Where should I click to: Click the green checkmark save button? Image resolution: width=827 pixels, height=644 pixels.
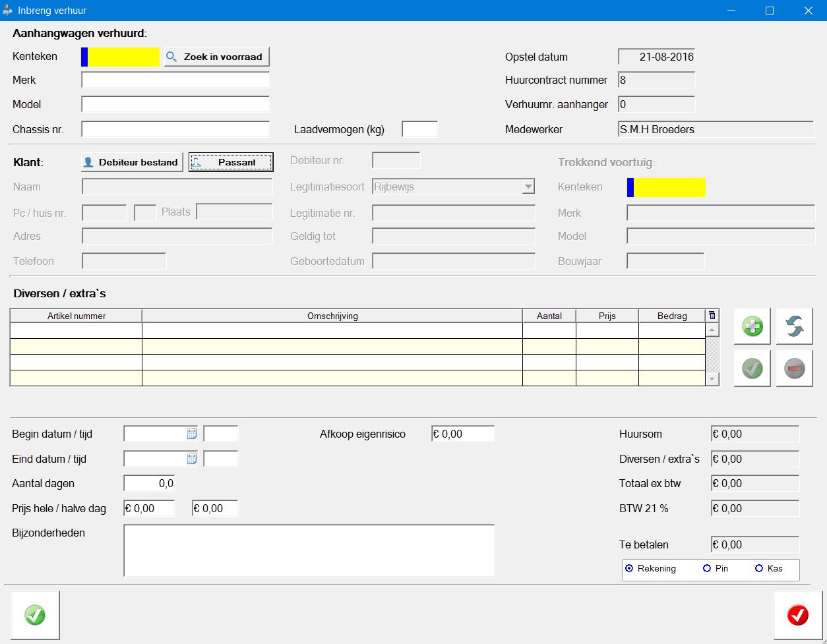tap(35, 615)
